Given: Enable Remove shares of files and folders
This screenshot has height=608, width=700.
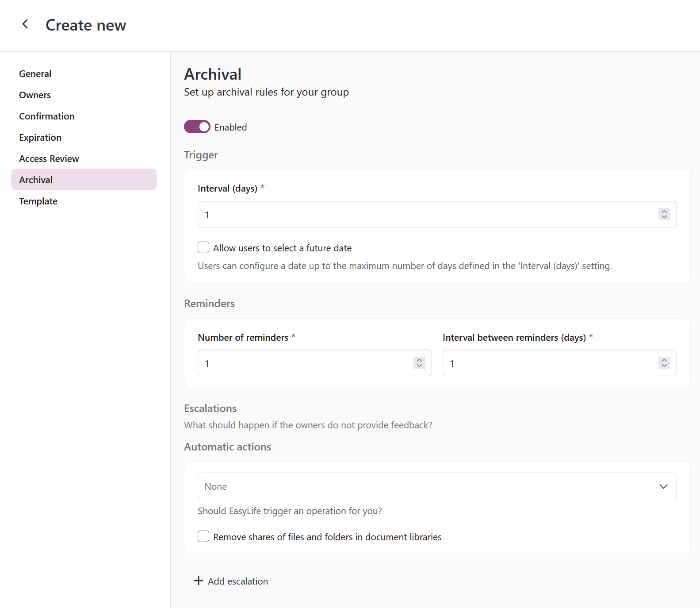Looking at the screenshot, I should pyautogui.click(x=203, y=536).
